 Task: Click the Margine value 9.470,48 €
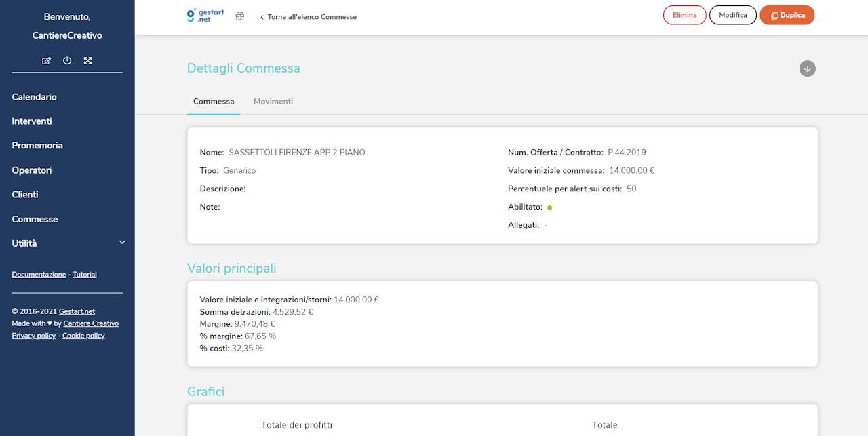(254, 324)
